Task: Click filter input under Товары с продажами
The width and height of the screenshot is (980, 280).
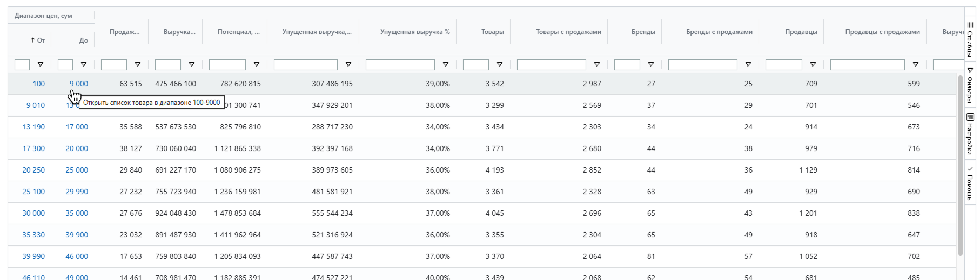Action: (552, 65)
